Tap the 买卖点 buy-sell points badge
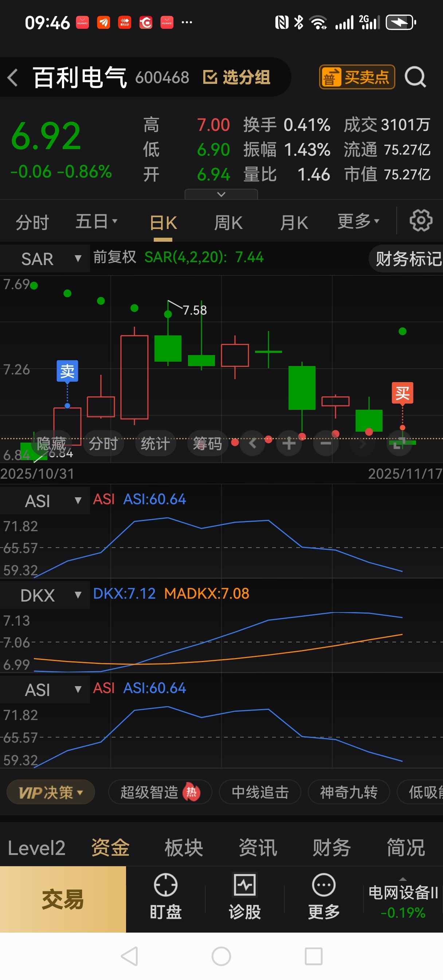 [357, 77]
